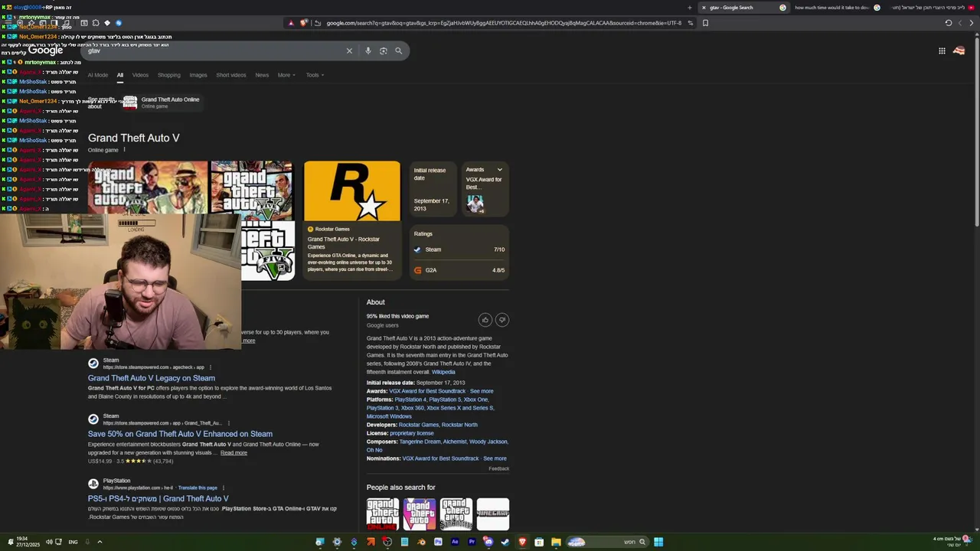
Task: Launch Premiere Pro from taskbar
Action: (x=472, y=542)
